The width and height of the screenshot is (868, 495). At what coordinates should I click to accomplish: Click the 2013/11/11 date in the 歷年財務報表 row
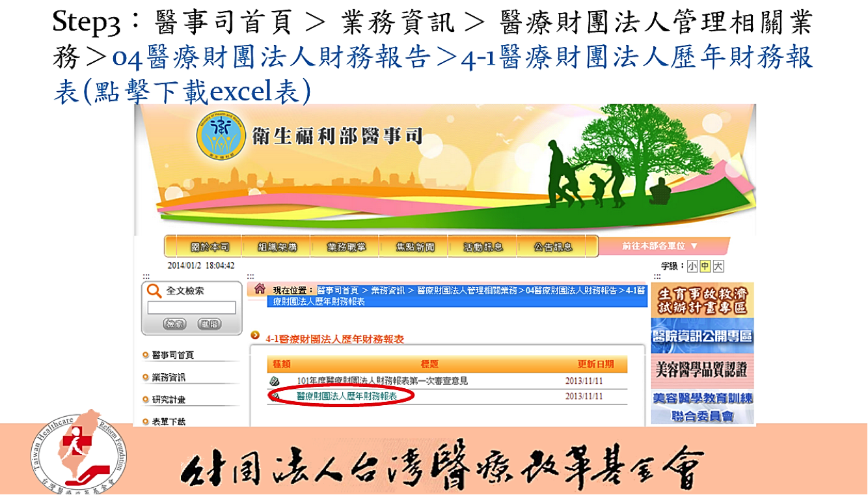(x=584, y=396)
